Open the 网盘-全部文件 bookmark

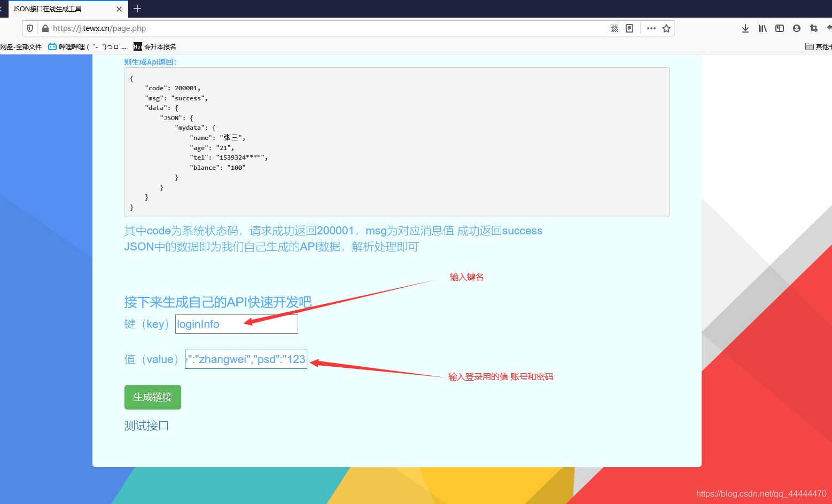(x=21, y=47)
